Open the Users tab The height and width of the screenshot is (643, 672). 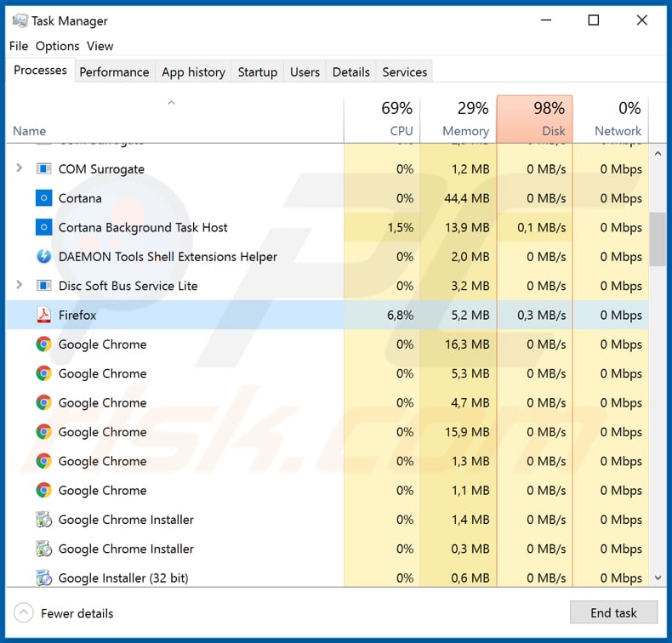pyautogui.click(x=305, y=72)
